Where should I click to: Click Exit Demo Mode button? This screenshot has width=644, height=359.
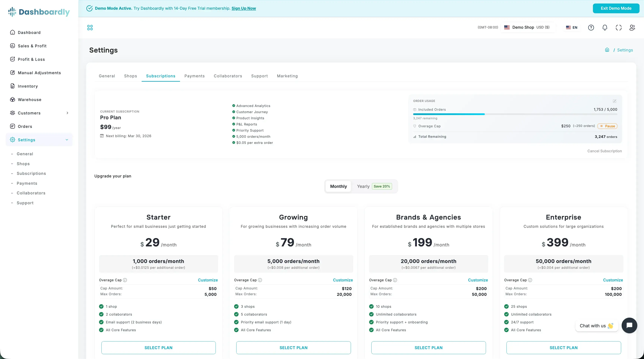[616, 8]
